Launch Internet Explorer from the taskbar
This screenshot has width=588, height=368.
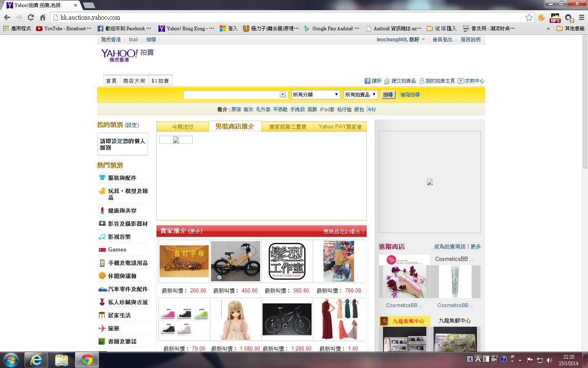36,360
